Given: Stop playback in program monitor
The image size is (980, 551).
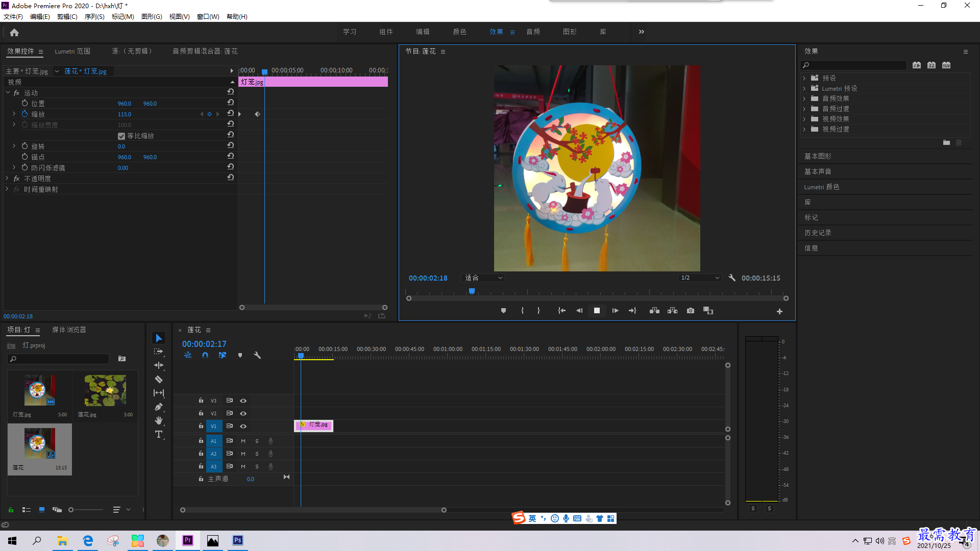Looking at the screenshot, I should pyautogui.click(x=597, y=311).
